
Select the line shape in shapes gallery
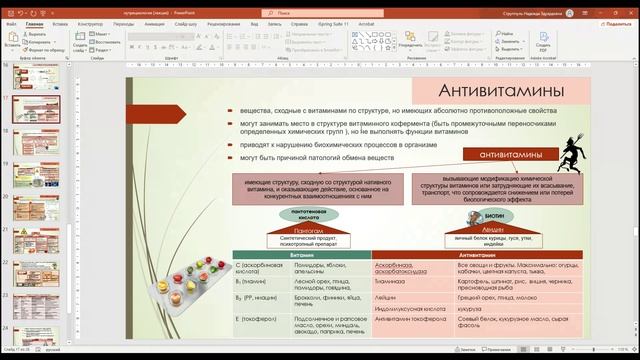tap(361, 35)
